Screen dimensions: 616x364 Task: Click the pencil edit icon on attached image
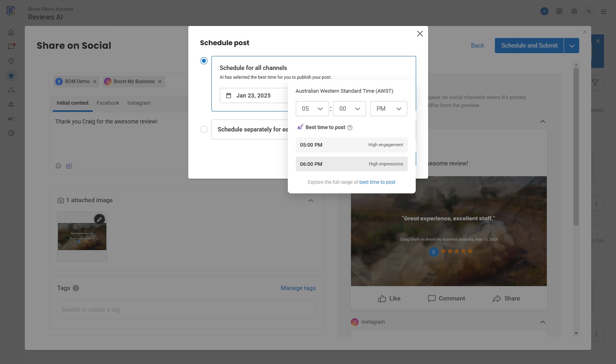[99, 219]
